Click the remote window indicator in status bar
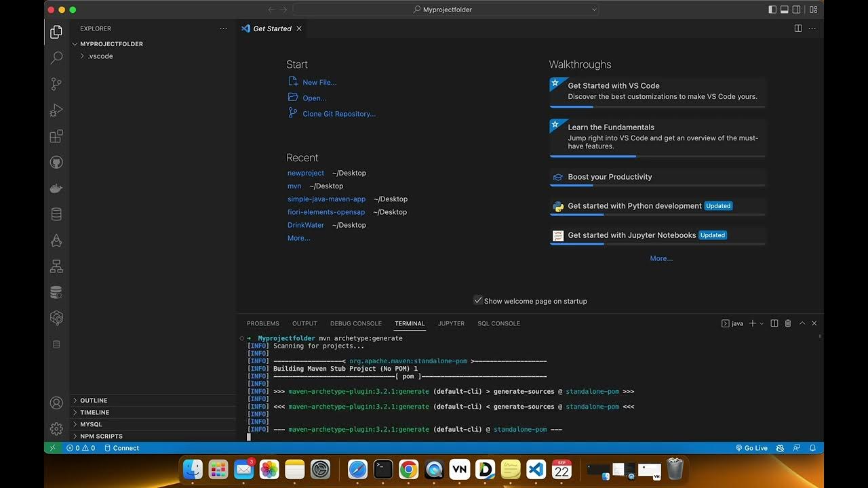The height and width of the screenshot is (488, 868). [x=52, y=448]
